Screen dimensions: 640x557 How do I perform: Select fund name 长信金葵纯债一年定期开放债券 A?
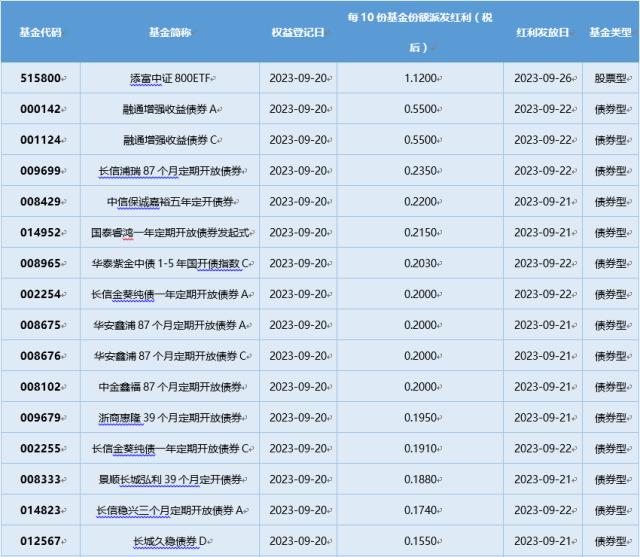point(170,294)
